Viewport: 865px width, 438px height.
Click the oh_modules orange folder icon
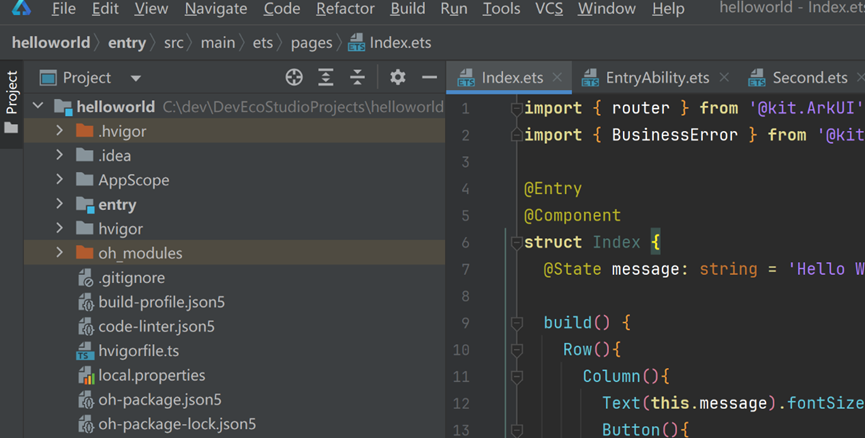pyautogui.click(x=84, y=253)
